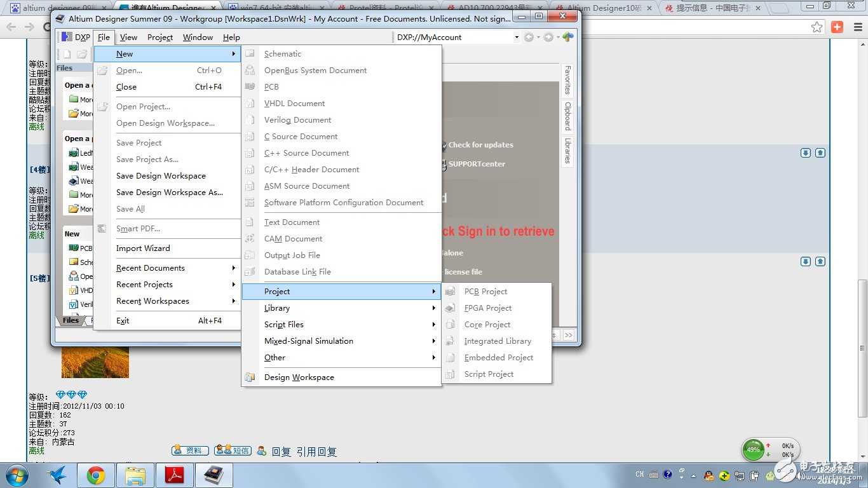
Task: Click the Design Workspace icon
Action: coord(250,377)
